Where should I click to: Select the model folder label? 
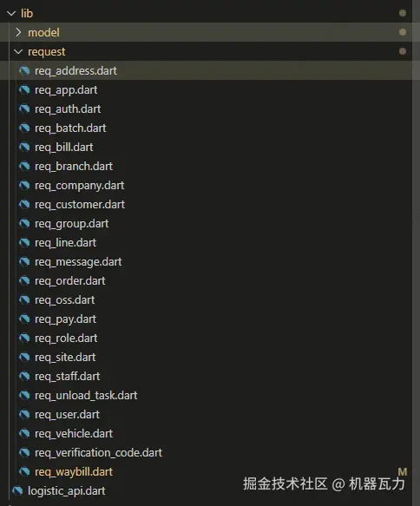[x=43, y=32]
